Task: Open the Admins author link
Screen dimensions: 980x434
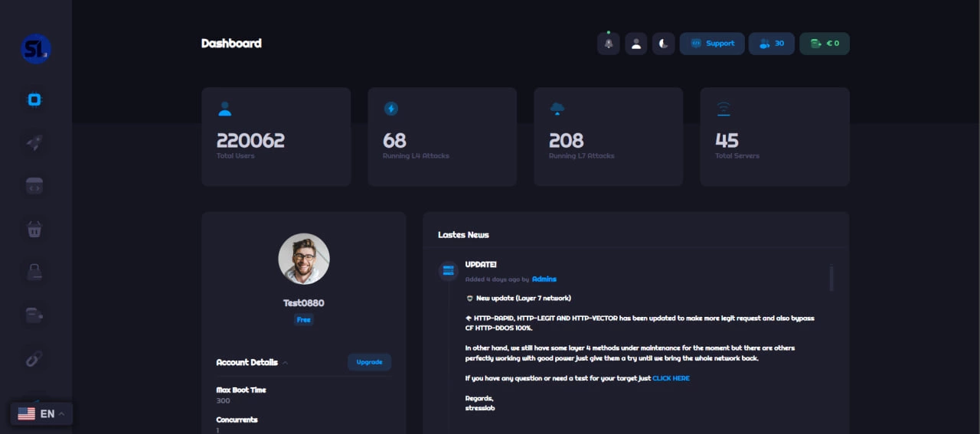Action: tap(544, 279)
